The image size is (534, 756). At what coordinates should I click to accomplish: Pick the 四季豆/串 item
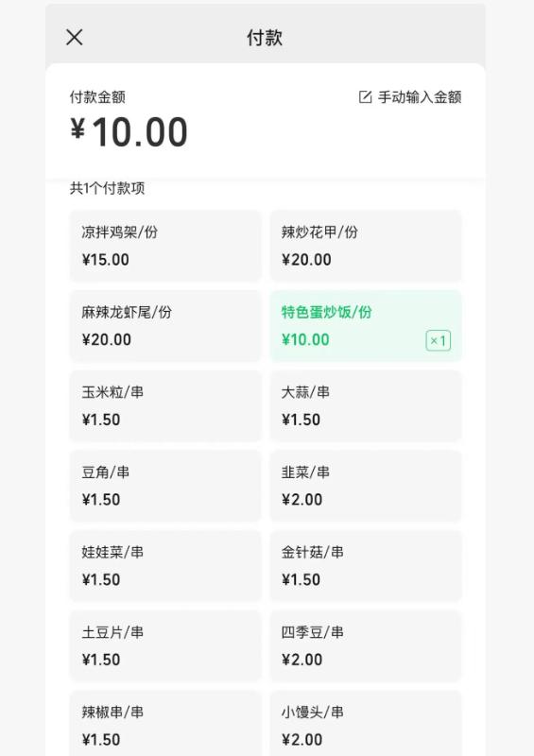pos(366,646)
